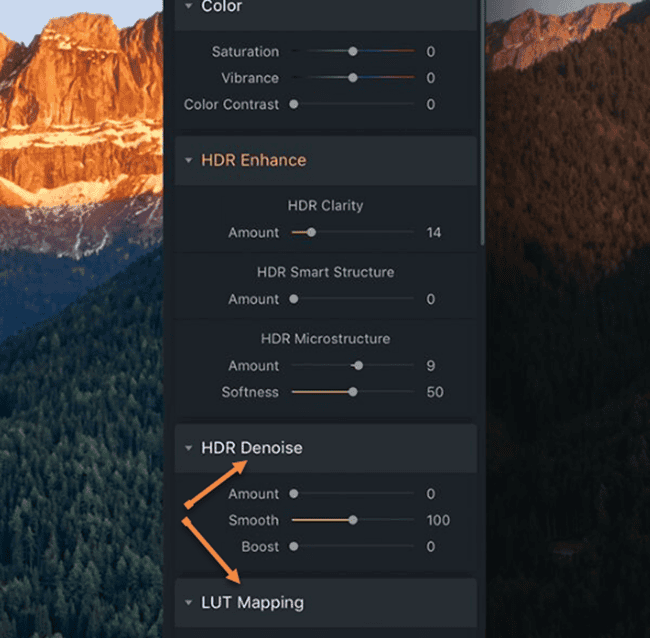The height and width of the screenshot is (638, 650).
Task: Click the HDR Clarity Amount value 14
Action: click(x=434, y=232)
